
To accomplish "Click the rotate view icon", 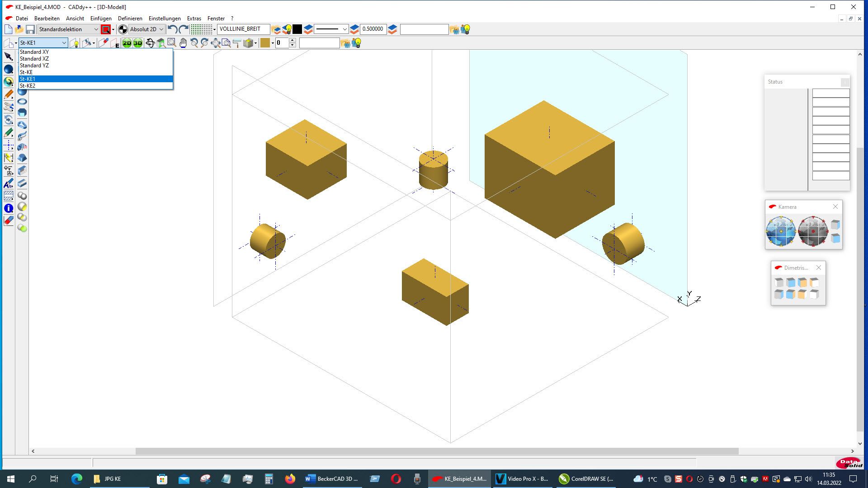I will (x=150, y=43).
